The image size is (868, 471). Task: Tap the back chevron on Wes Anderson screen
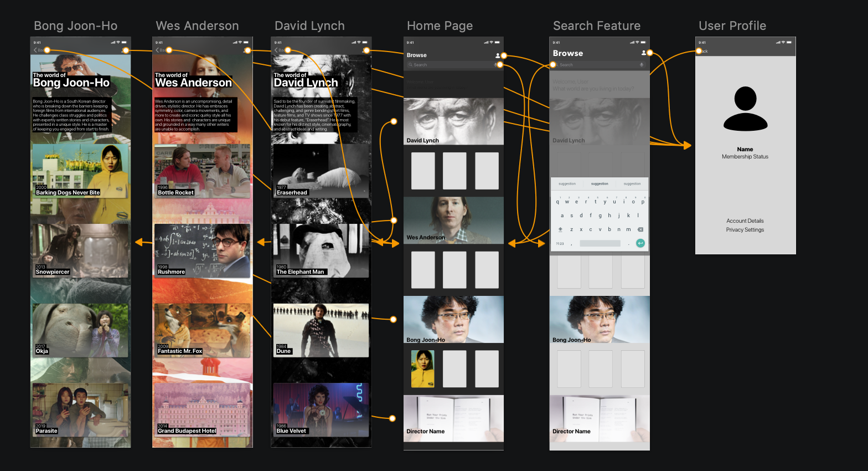click(157, 50)
